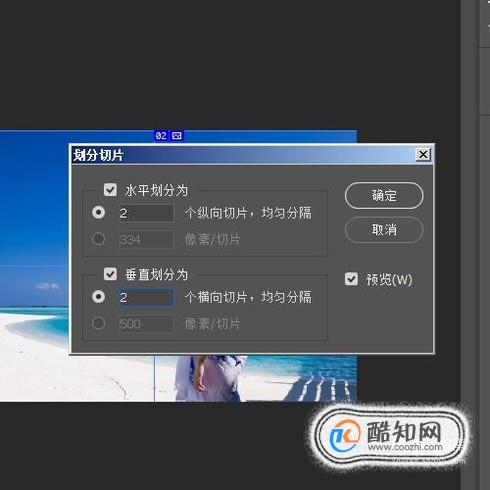The height and width of the screenshot is (490, 490).
Task: Confirm with the 确定 button
Action: point(384,196)
